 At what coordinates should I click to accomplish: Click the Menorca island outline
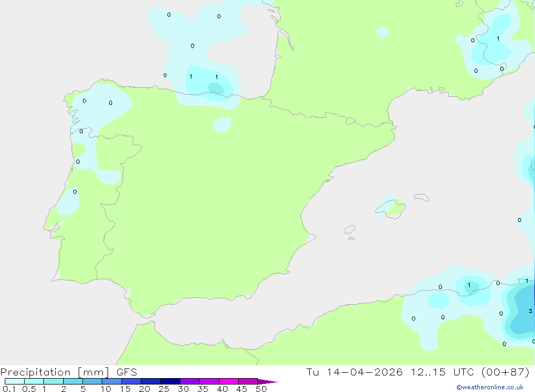tap(422, 197)
